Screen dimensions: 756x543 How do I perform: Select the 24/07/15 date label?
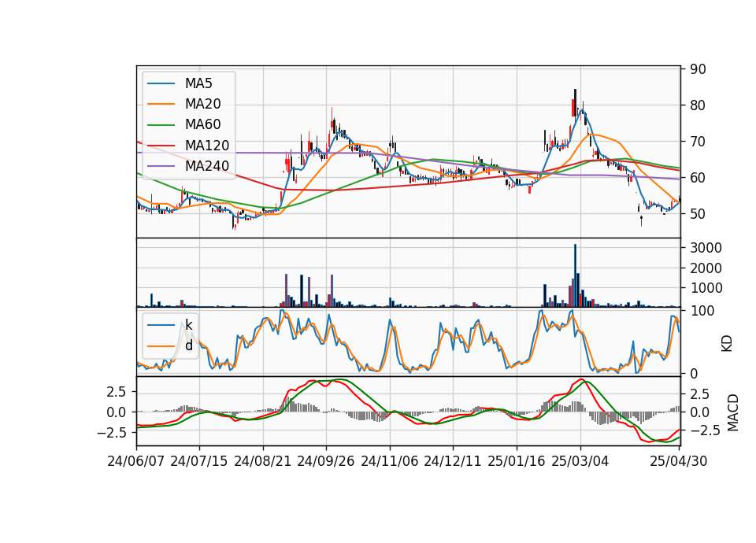click(198, 461)
